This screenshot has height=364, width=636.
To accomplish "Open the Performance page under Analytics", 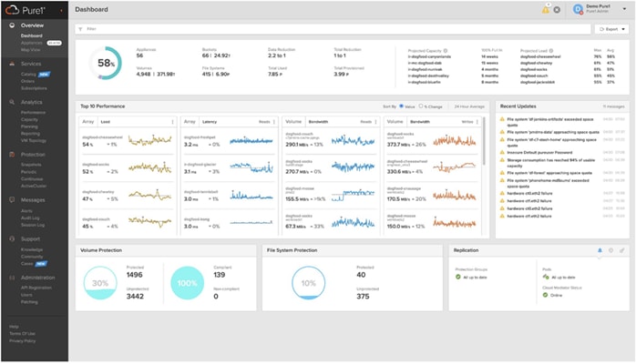I will (34, 112).
